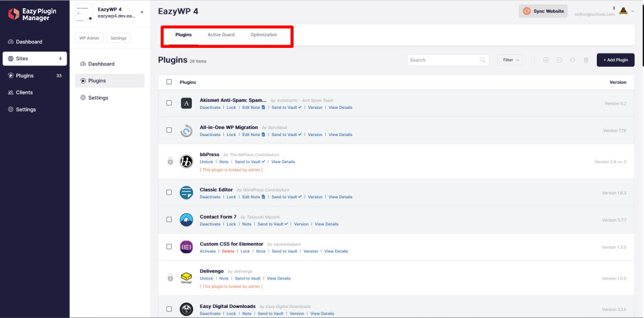Click Delete for Custom CSS for Elementor
The image size is (644, 318).
click(228, 251)
